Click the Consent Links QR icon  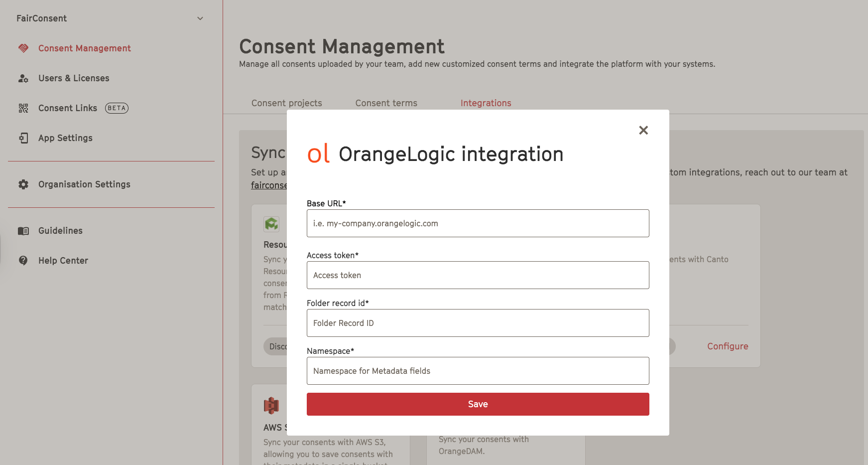(23, 108)
